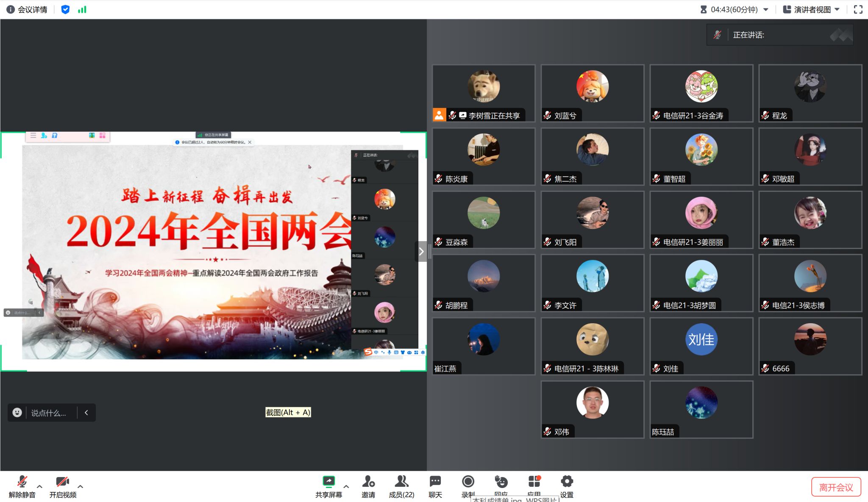Click the 离开会议 leave button
Viewport: 868px width, 502px height.
(x=836, y=487)
